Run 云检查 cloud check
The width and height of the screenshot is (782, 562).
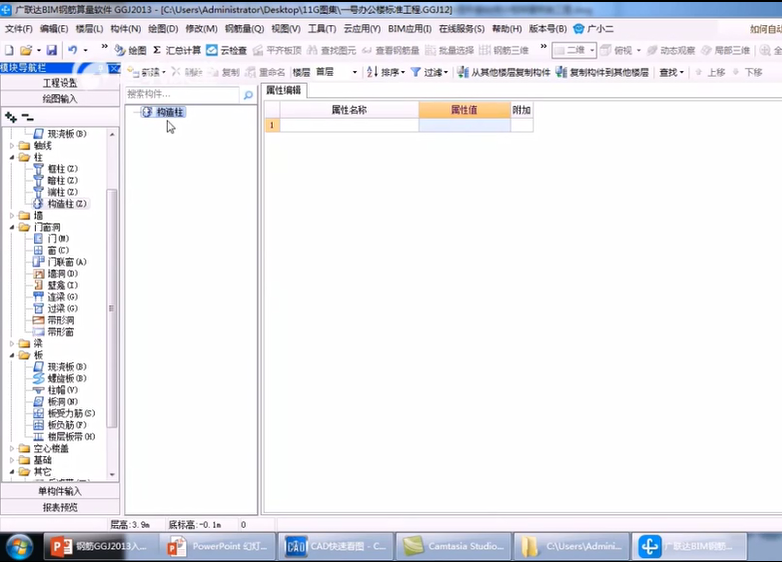point(227,50)
